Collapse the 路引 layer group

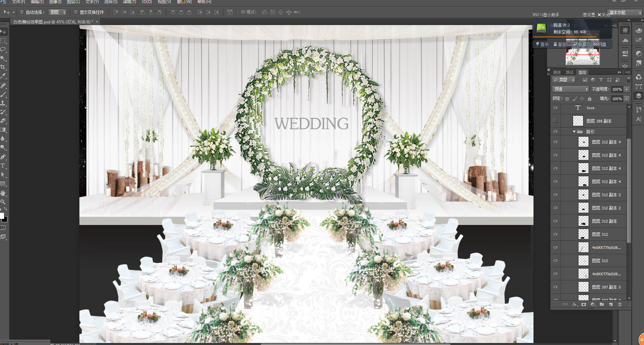point(574,132)
